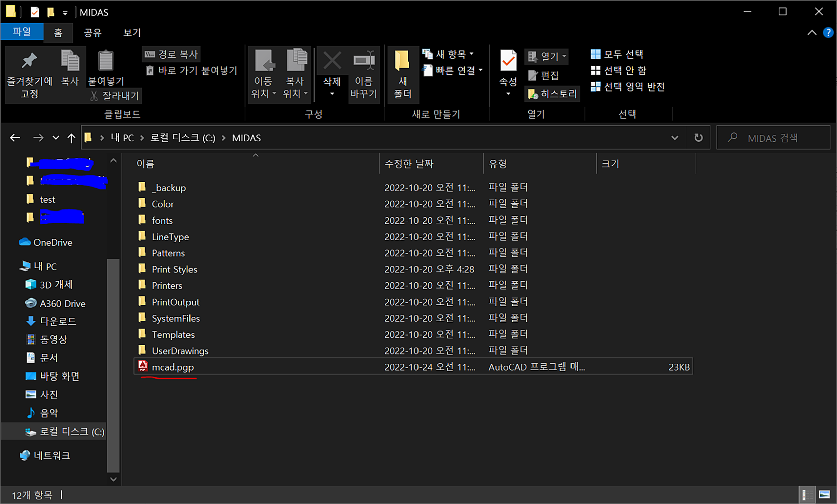Viewport: 837px width, 504px height.
Task: Select the UserDrawings folder
Action: pyautogui.click(x=413, y=351)
